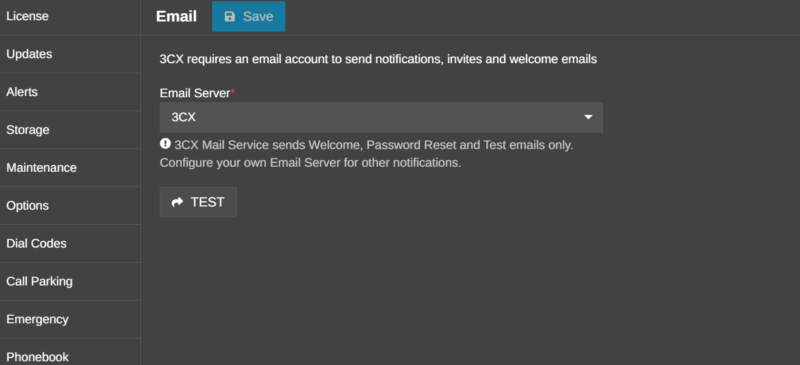This screenshot has height=365, width=800.
Task: Select Maintenance from the sidebar
Action: (70, 167)
